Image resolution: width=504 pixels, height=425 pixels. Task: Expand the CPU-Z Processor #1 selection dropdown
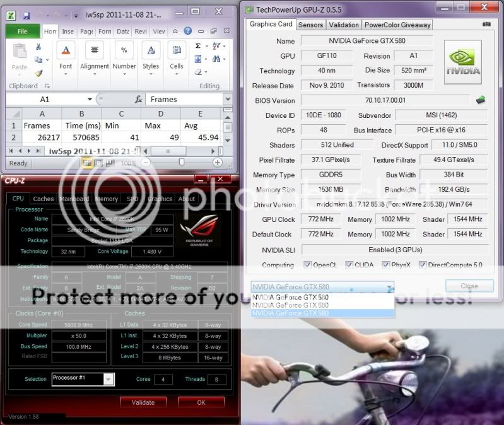pyautogui.click(x=108, y=379)
